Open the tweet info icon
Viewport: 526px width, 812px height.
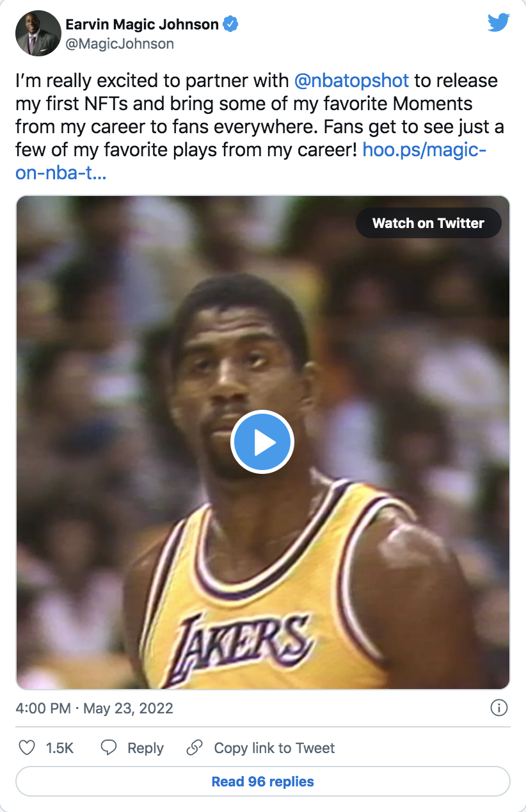coord(498,708)
